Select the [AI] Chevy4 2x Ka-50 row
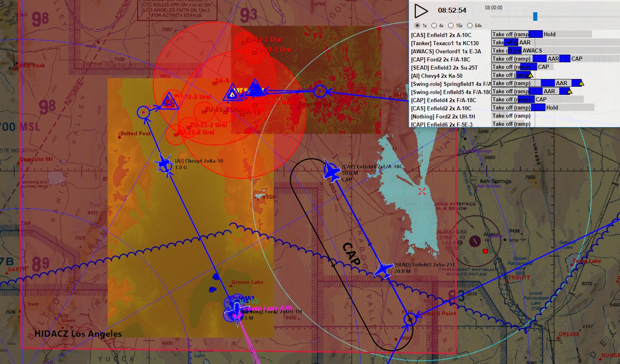The height and width of the screenshot is (364, 620). pyautogui.click(x=437, y=76)
